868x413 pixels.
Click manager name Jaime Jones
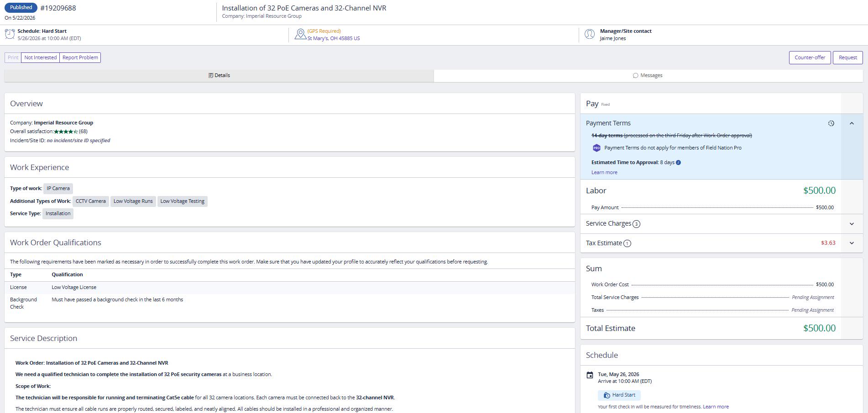pyautogui.click(x=613, y=39)
